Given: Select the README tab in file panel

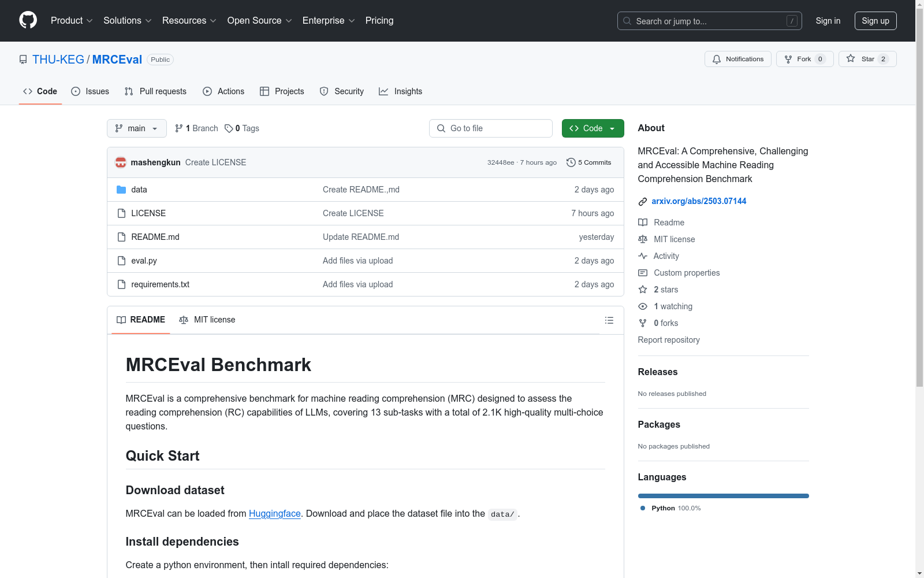Looking at the screenshot, I should [x=141, y=320].
